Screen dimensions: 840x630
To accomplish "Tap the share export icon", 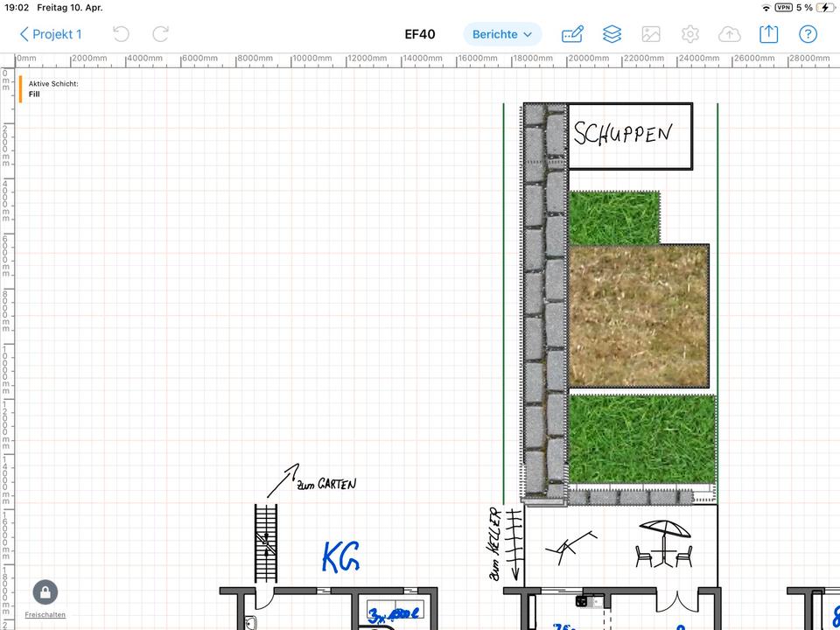I will click(x=768, y=34).
